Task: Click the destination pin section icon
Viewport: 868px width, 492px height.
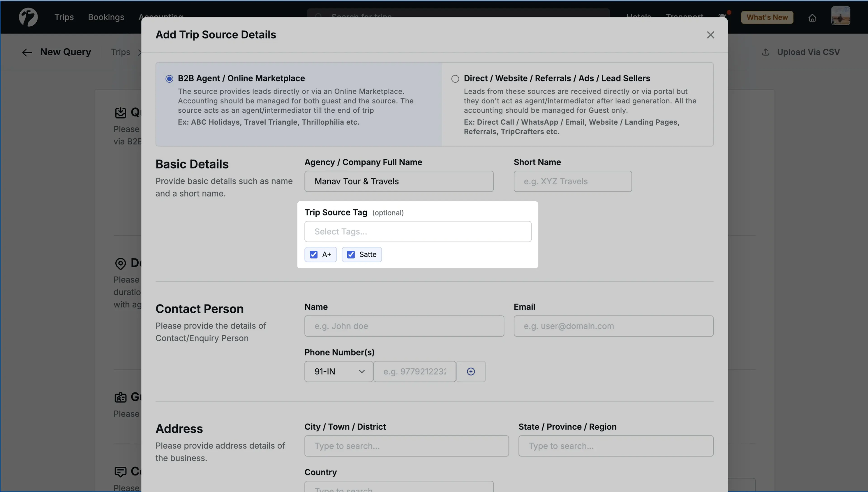Action: (120, 263)
